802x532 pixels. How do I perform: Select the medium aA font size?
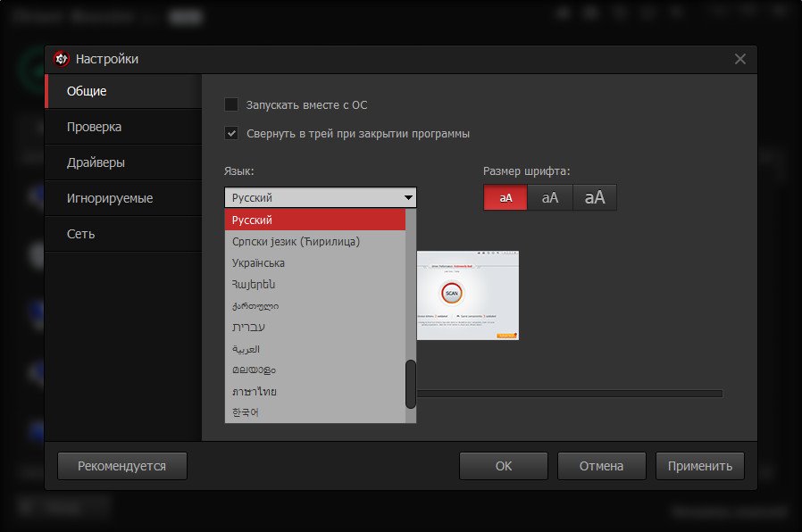click(x=550, y=197)
